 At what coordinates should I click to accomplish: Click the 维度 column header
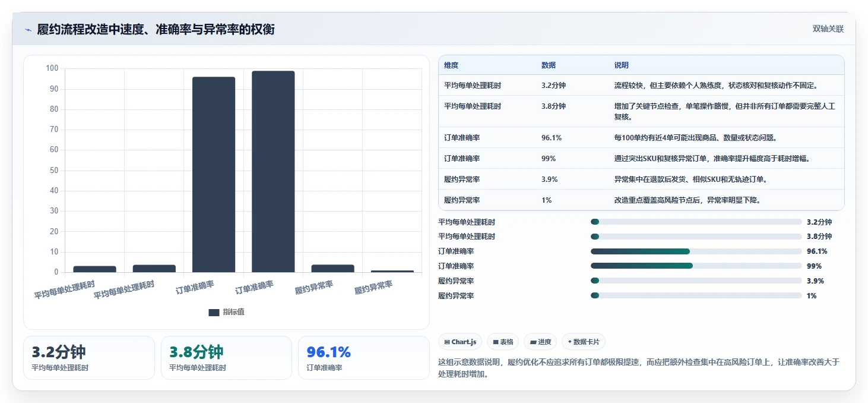tap(451, 65)
